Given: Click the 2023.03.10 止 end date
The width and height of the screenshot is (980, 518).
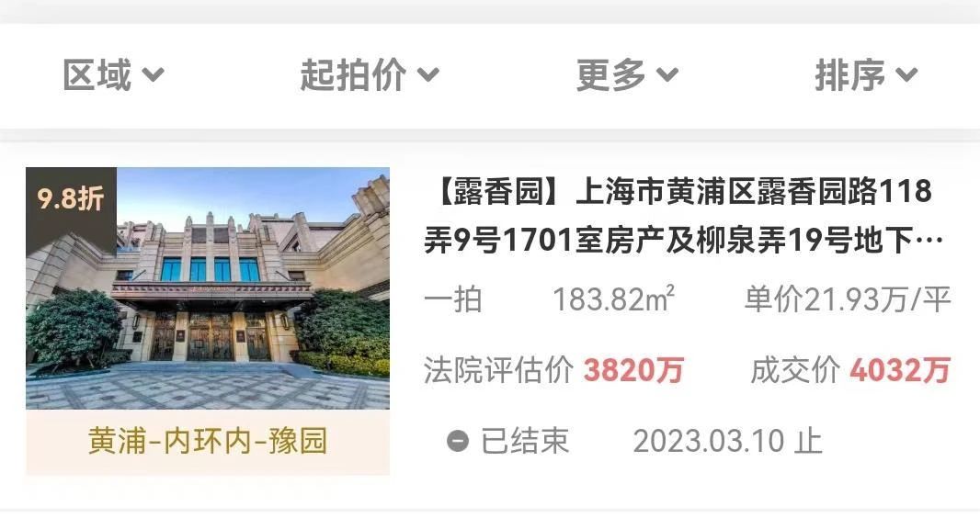Looking at the screenshot, I should tap(727, 441).
